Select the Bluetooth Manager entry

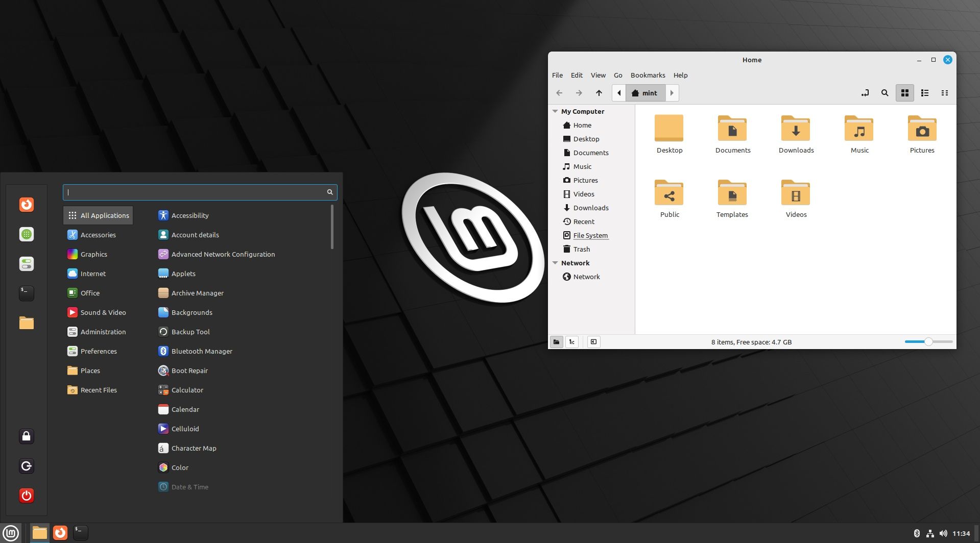201,351
